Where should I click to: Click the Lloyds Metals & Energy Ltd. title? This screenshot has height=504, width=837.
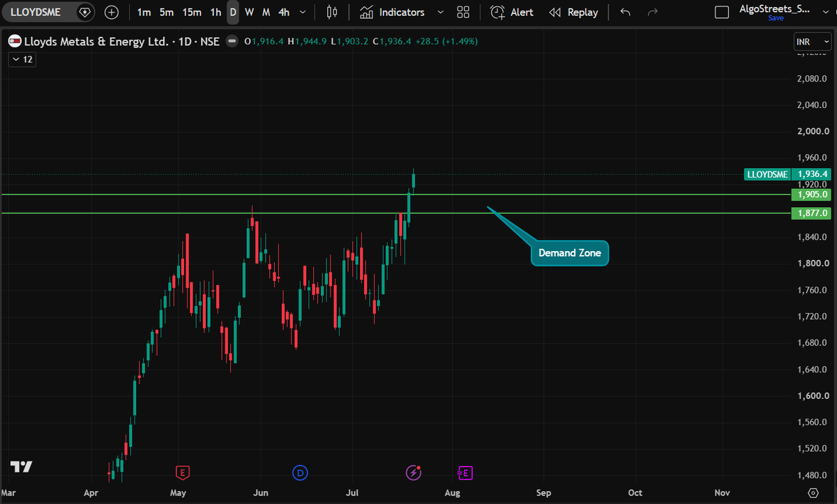click(98, 41)
